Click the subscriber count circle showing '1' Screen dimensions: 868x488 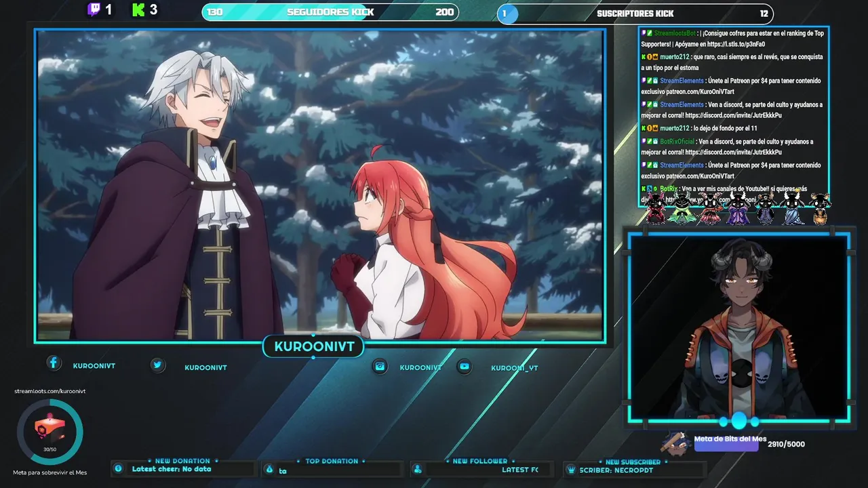coord(507,14)
